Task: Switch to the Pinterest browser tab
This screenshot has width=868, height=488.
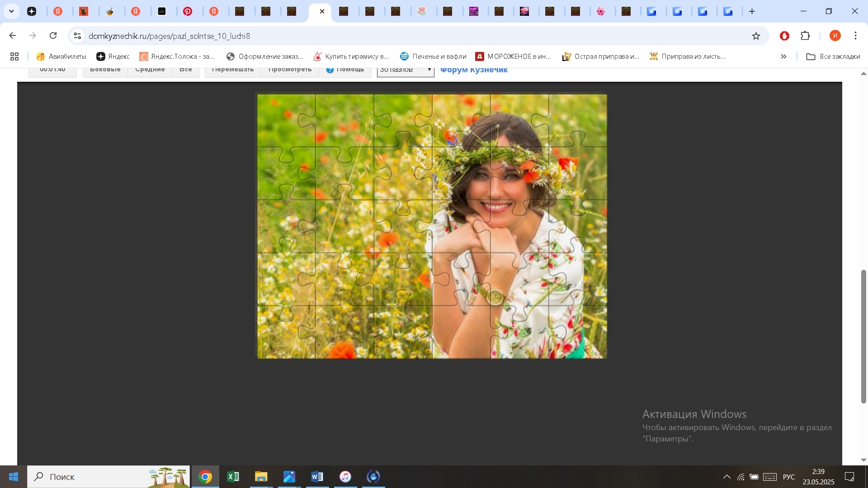Action: click(188, 11)
